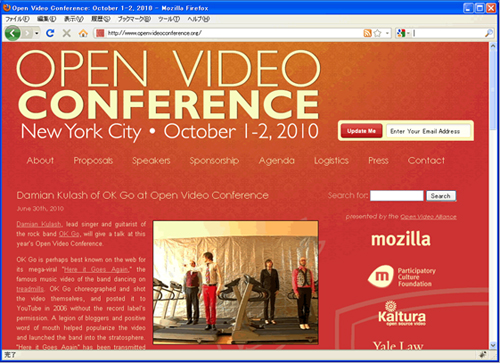Open the Sponsorship page
500x363 pixels.
click(x=214, y=161)
